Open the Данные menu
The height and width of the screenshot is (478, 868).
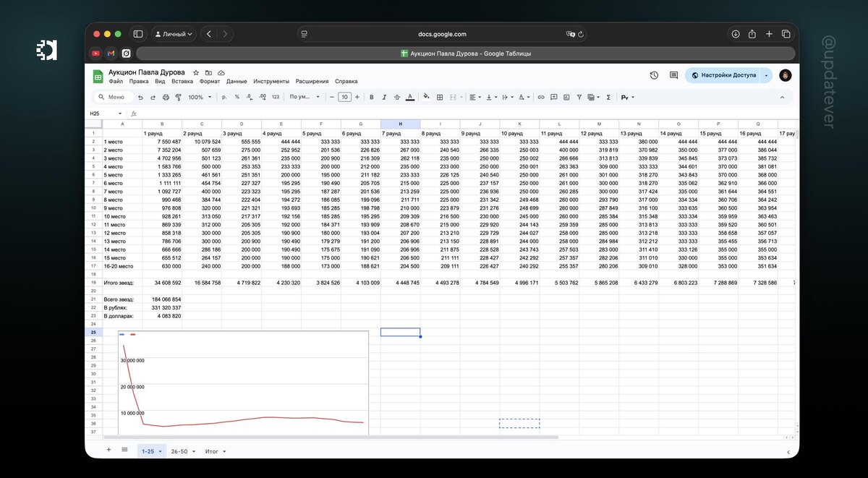click(237, 82)
